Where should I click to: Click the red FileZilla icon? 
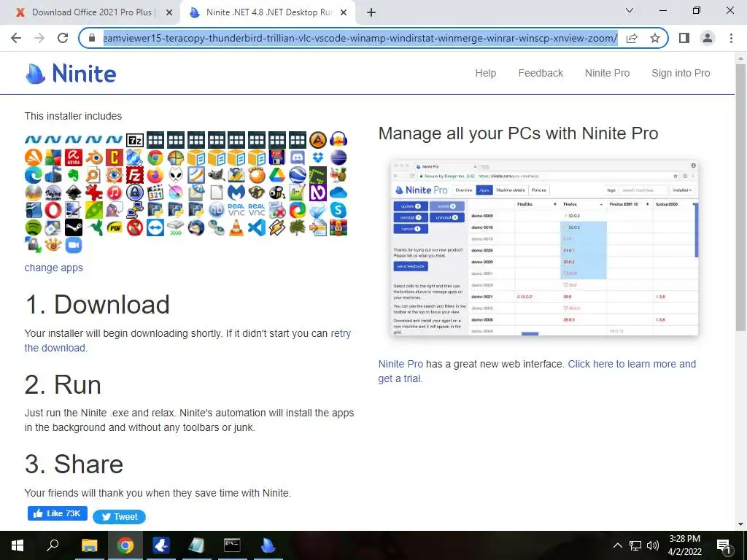click(135, 175)
